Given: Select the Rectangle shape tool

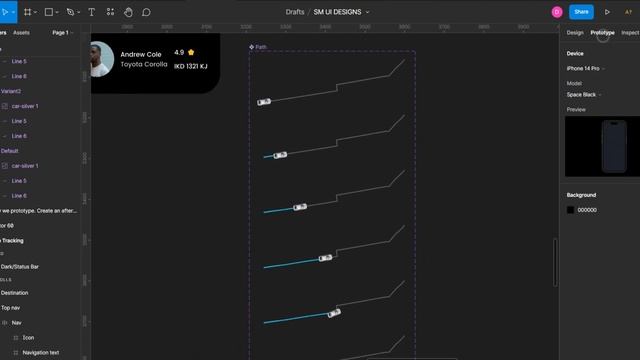Looking at the screenshot, I should (x=49, y=12).
